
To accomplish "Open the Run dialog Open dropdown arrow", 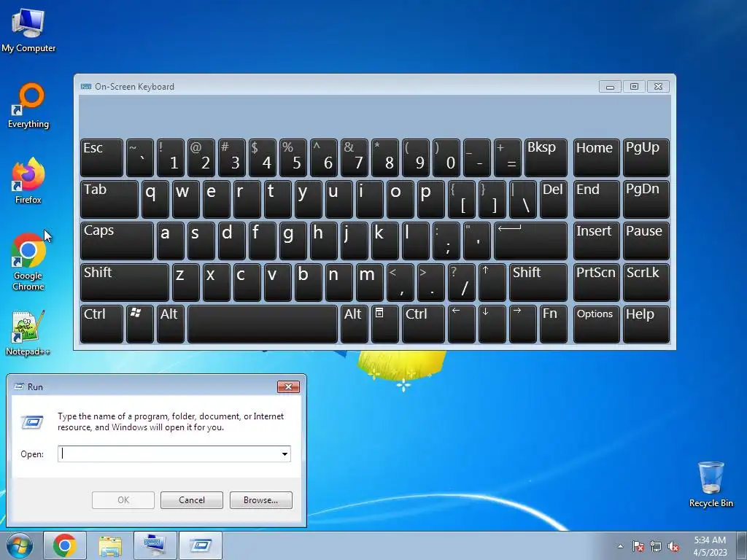I will 285,454.
